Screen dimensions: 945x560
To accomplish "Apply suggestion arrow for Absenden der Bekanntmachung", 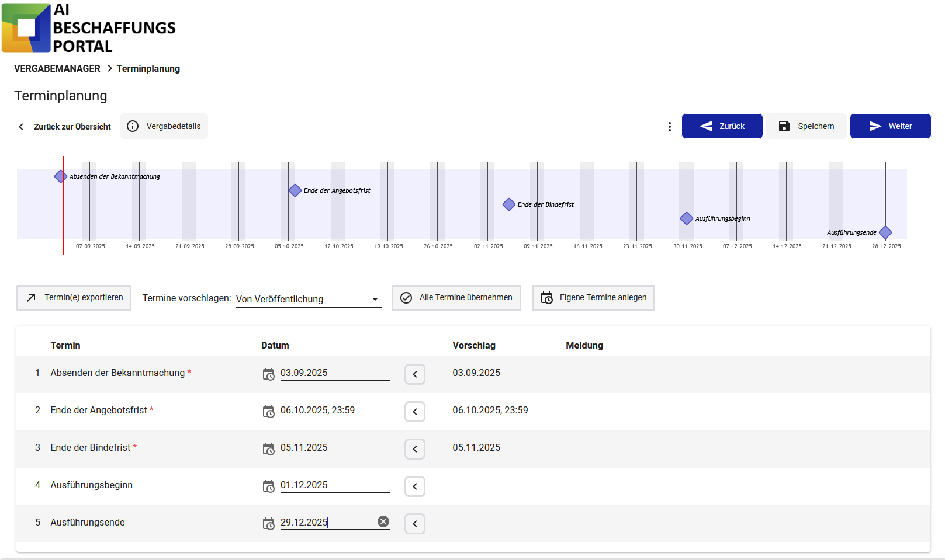I will (x=414, y=374).
